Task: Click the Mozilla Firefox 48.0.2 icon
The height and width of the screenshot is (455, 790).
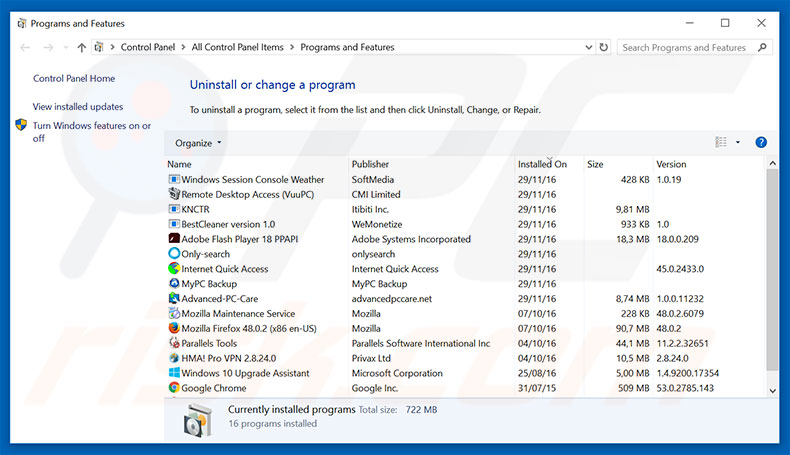Action: point(174,328)
